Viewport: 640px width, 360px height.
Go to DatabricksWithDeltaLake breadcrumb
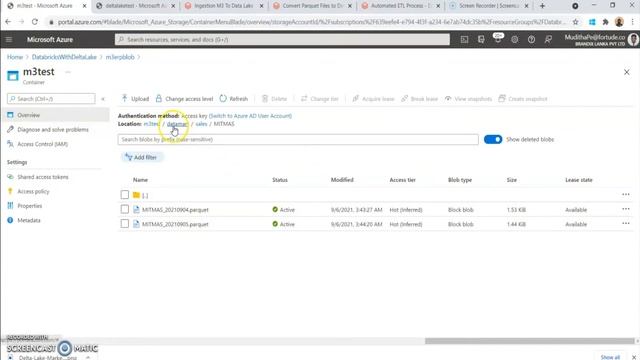click(x=64, y=57)
